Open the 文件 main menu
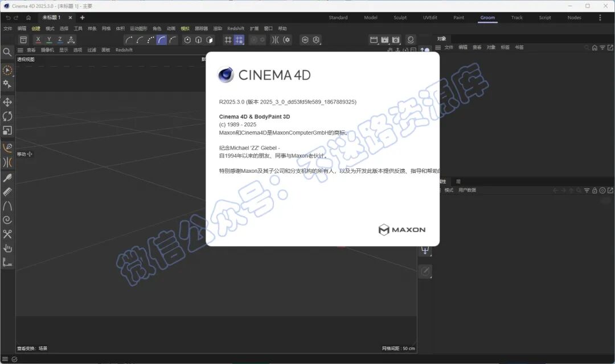The image size is (615, 364). 8,28
